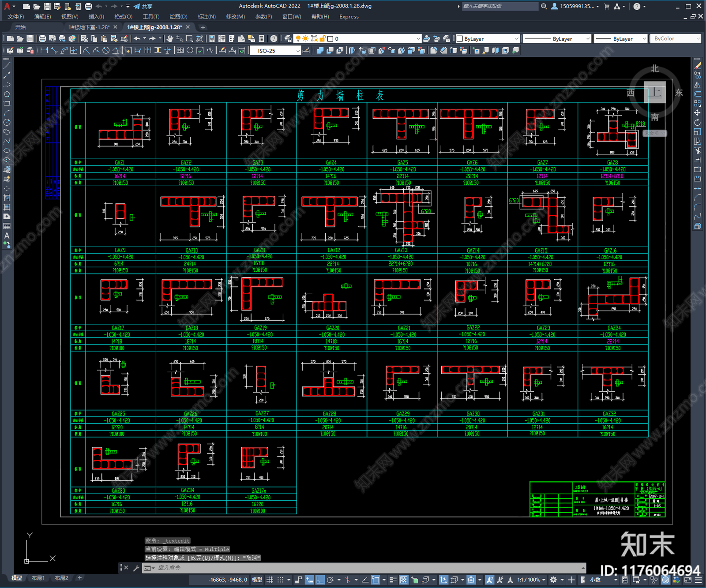The height and width of the screenshot is (588, 706).
Task: Click the Autodesk App Store cart icon
Action: 607,6
